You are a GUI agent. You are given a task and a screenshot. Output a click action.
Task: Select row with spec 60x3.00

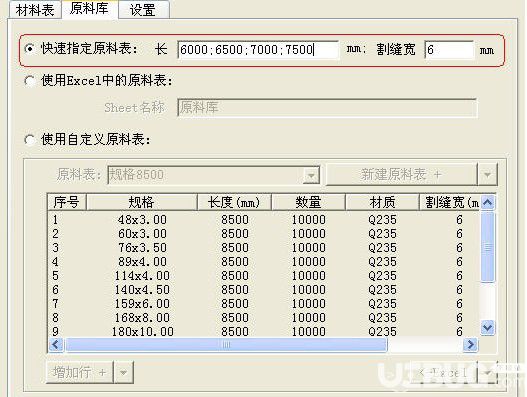[264, 234]
